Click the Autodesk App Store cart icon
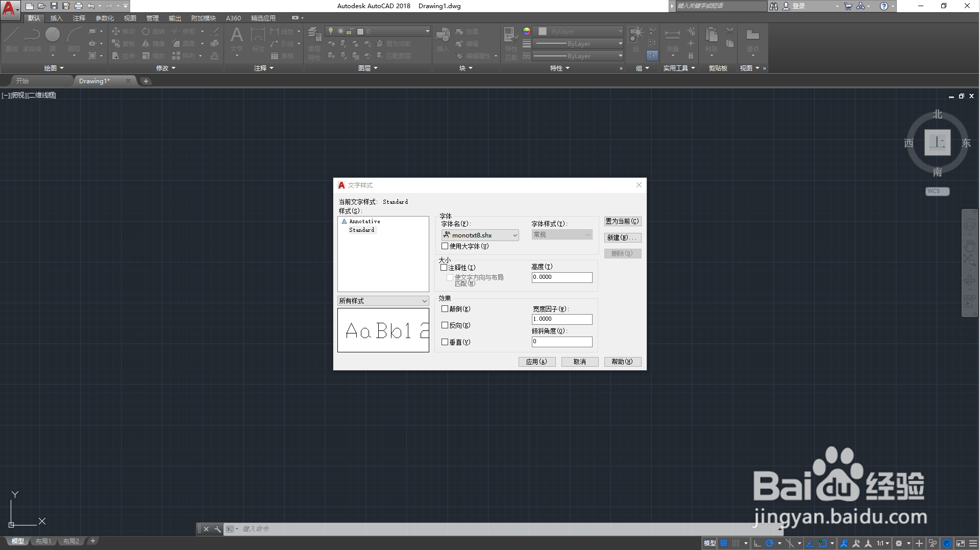The width and height of the screenshot is (980, 550). [848, 6]
